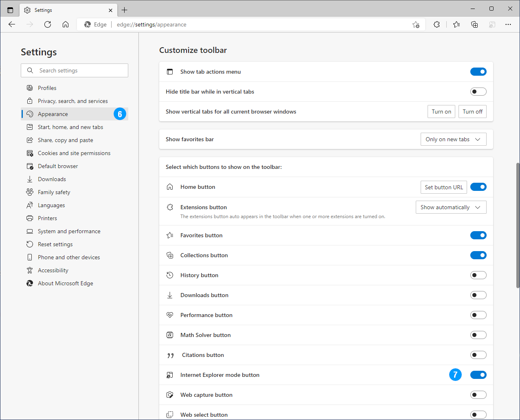Select the Privacy, search, and services icon

pyautogui.click(x=29, y=101)
